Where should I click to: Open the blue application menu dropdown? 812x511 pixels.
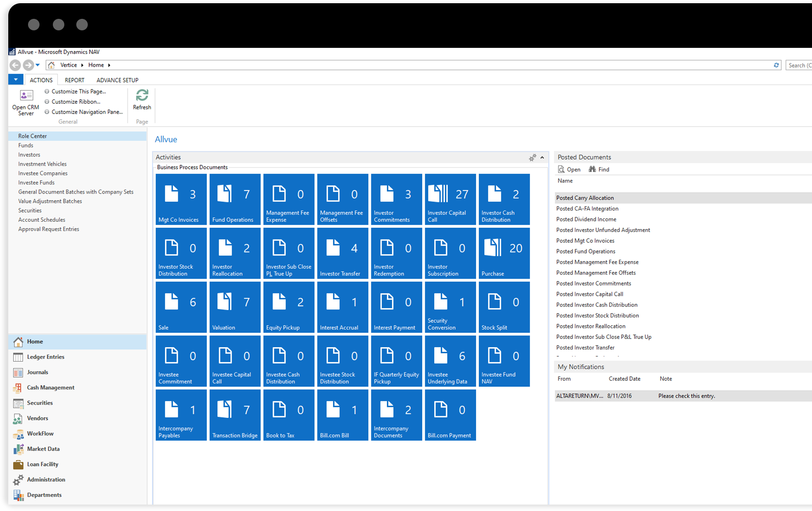[x=16, y=80]
